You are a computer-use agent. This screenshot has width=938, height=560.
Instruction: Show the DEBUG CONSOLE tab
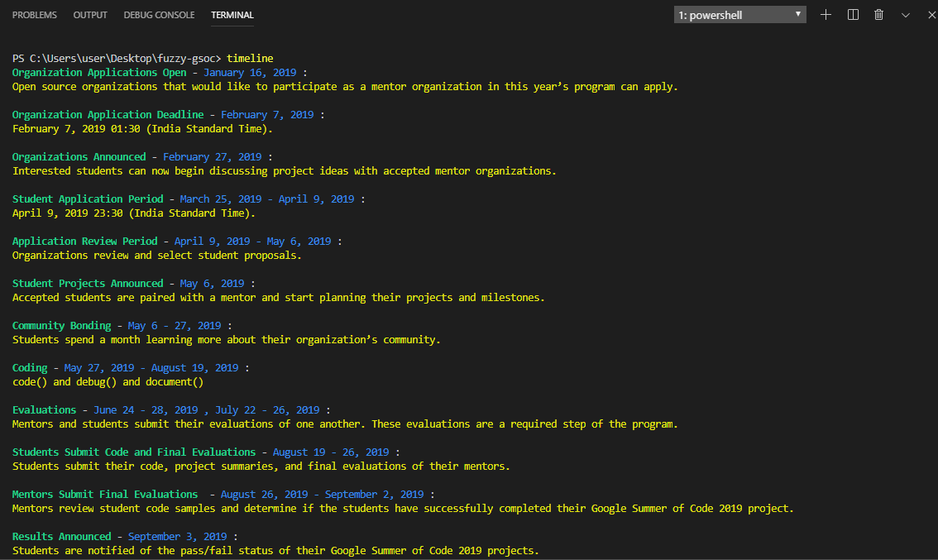pos(159,15)
